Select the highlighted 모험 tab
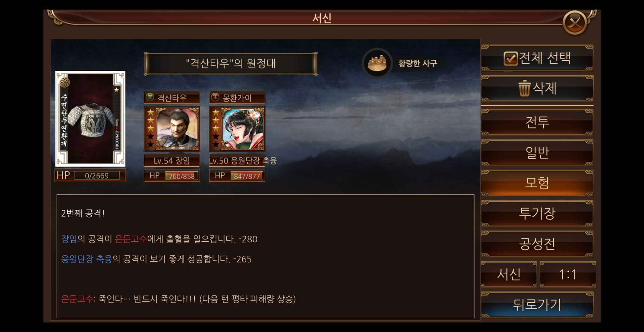 [537, 183]
